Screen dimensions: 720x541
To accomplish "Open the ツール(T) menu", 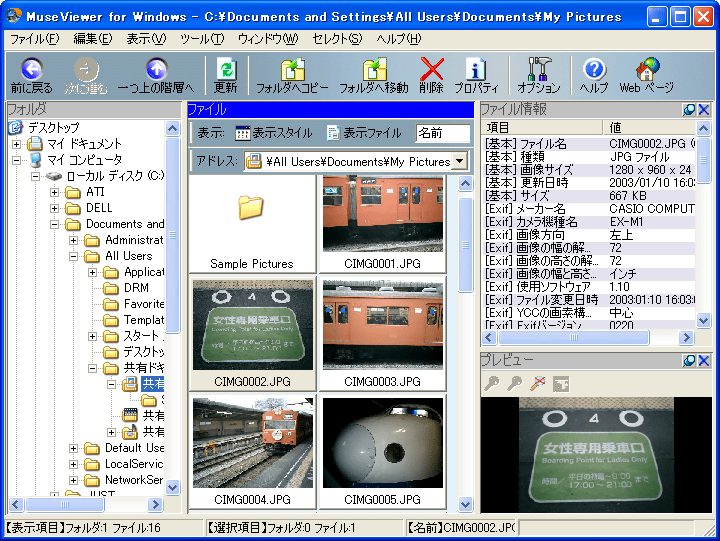I will click(x=202, y=38).
